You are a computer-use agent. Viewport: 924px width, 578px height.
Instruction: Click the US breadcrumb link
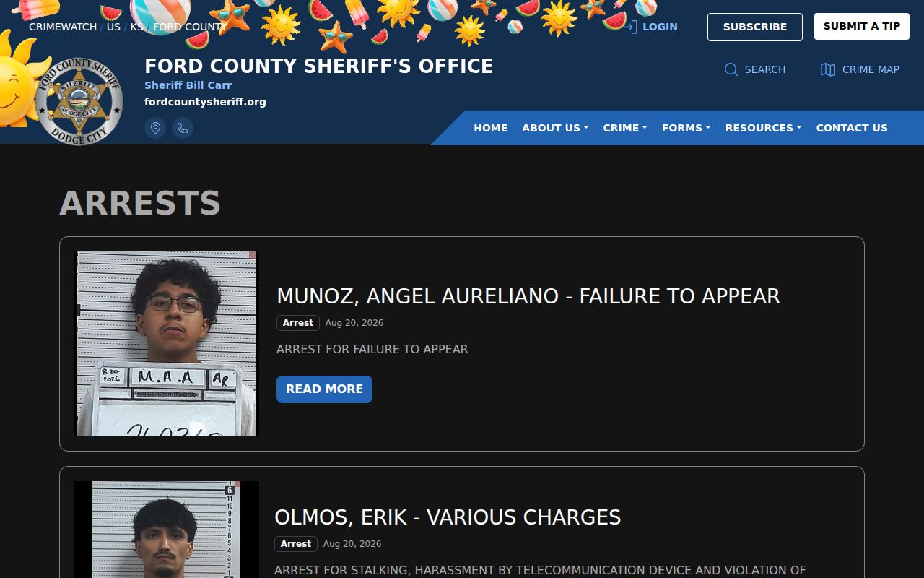[113, 27]
